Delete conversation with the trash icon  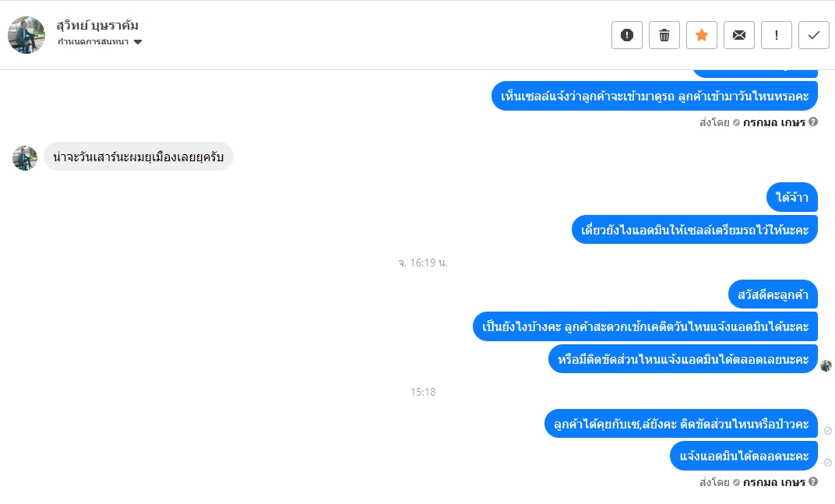[664, 35]
